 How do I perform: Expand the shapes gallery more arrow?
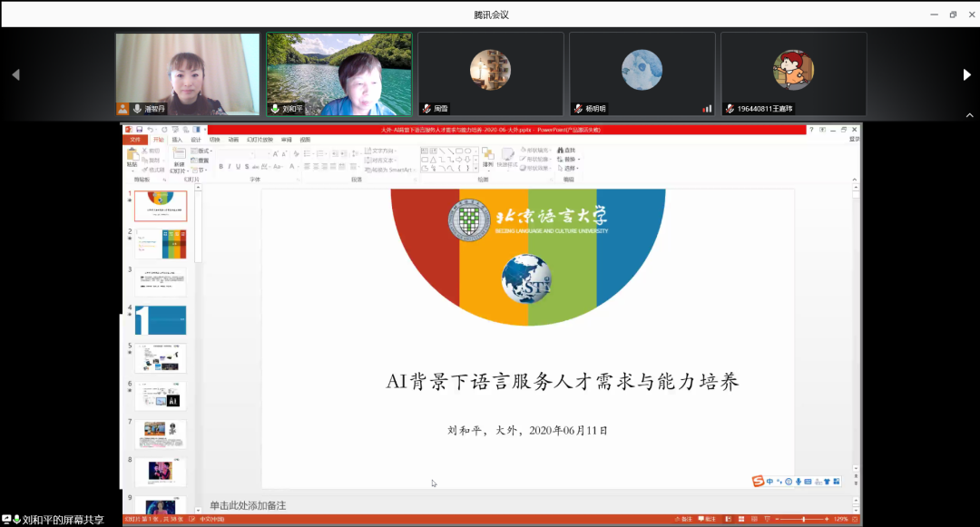(x=477, y=168)
